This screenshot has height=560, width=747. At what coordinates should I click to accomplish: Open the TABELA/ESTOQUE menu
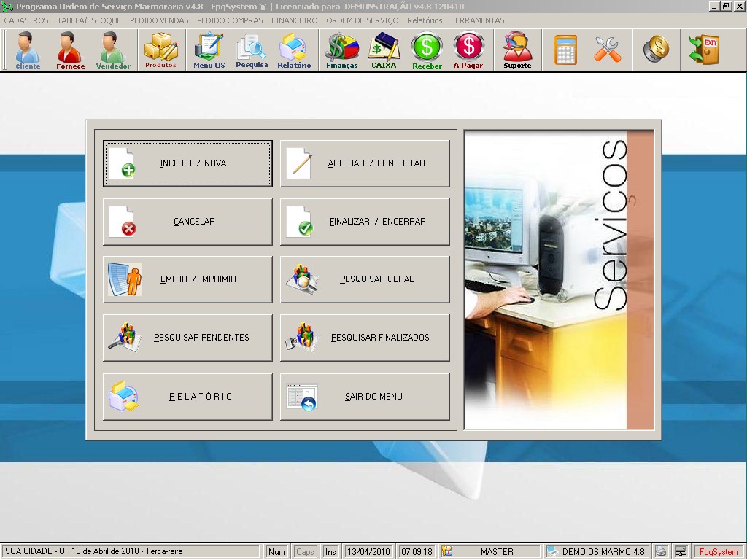click(89, 20)
